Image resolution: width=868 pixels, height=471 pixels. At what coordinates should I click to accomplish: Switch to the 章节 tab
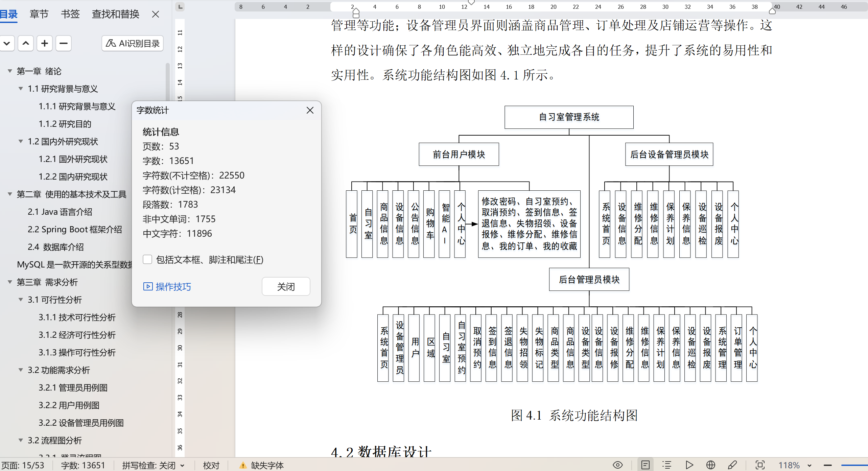[x=39, y=14]
